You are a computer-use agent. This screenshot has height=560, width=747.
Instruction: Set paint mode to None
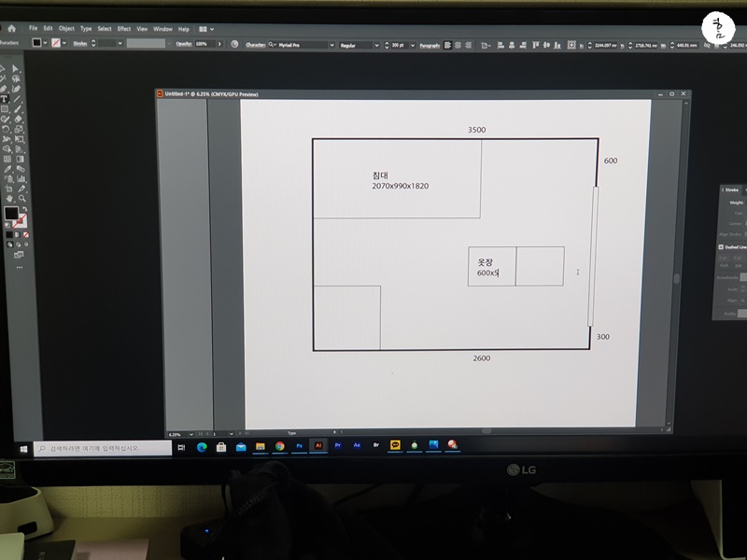pos(26,235)
